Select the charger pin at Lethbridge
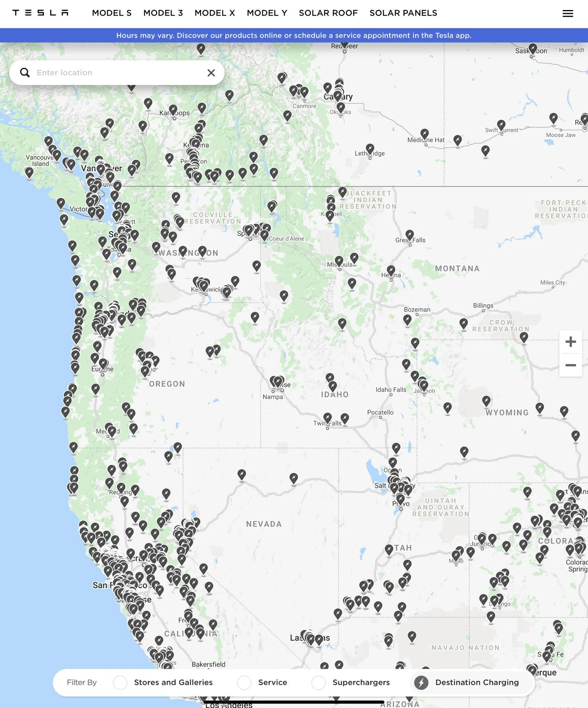Image resolution: width=588 pixels, height=708 pixels. coord(370,149)
